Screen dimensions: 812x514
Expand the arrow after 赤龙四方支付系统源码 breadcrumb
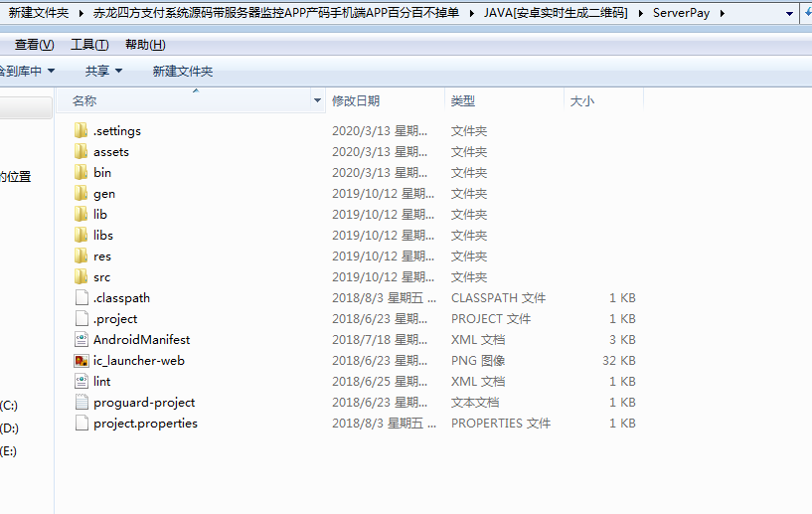[471, 13]
